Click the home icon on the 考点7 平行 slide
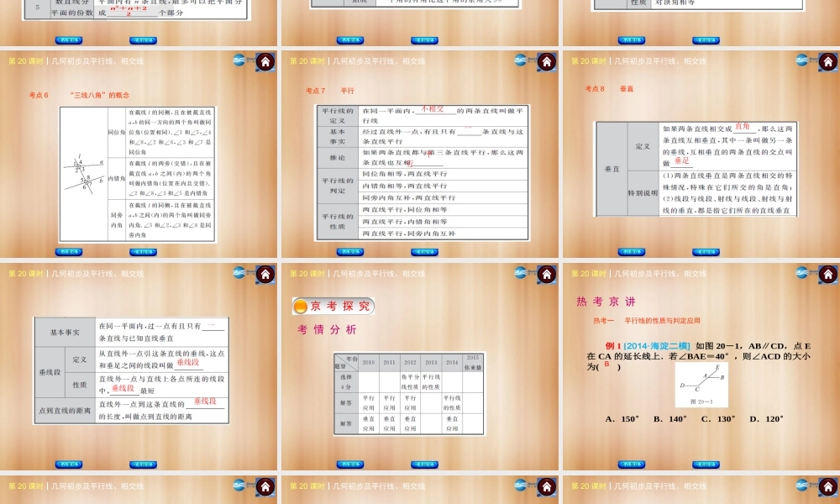 pyautogui.click(x=547, y=62)
